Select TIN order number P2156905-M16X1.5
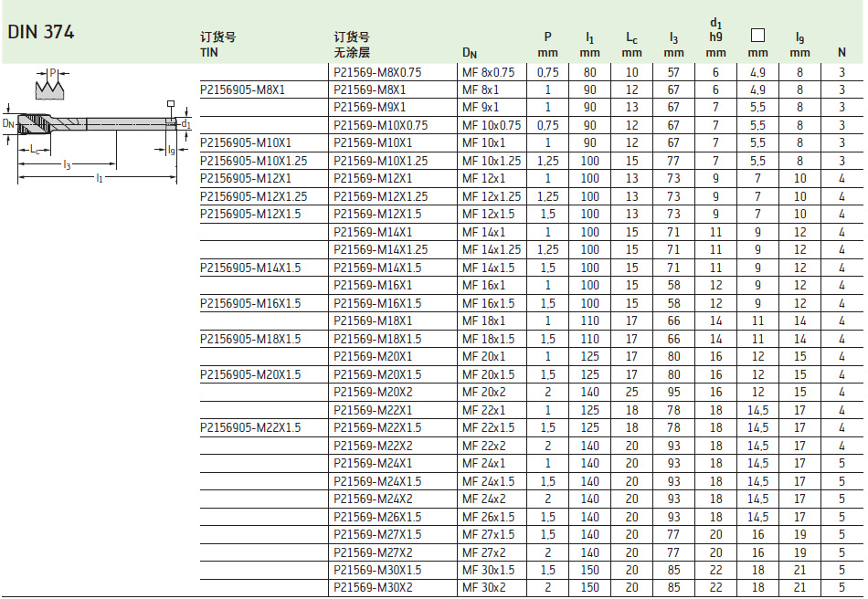Screen dimensions: 868x599 click(250, 304)
